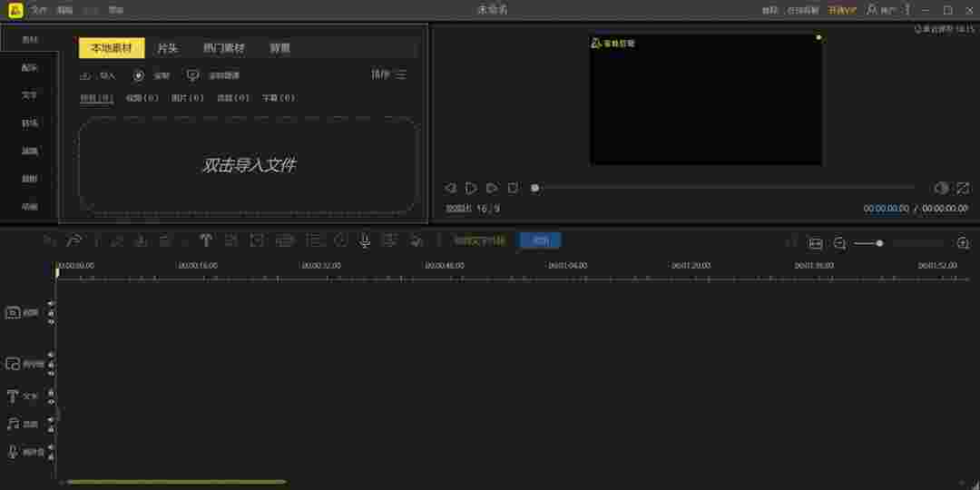Click the play button under the preview
980x490 pixels.
471,188
